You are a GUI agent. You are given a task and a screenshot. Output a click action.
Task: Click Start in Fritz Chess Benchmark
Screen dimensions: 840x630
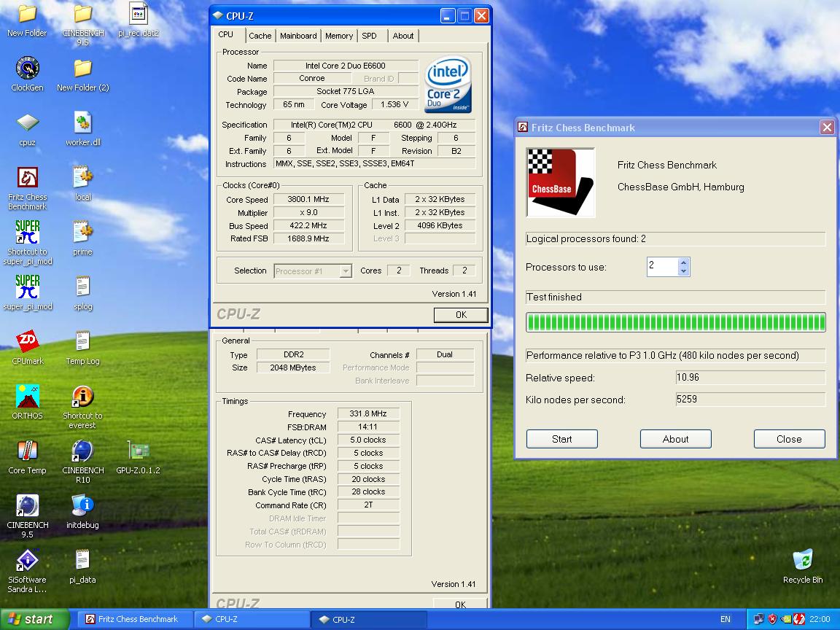[x=562, y=439]
